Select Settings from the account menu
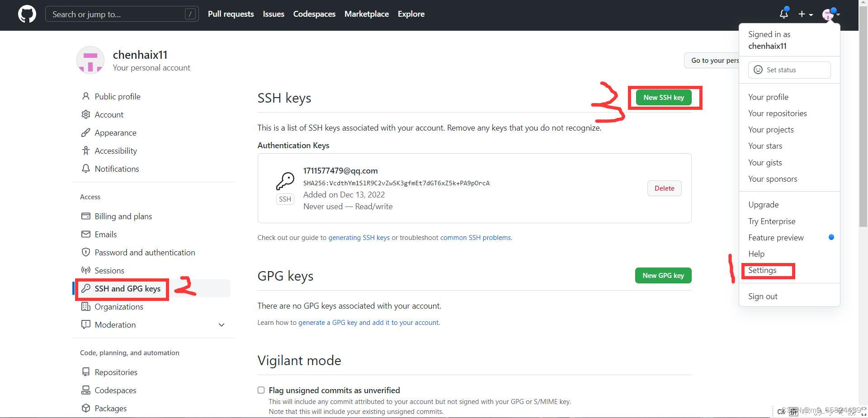The width and height of the screenshot is (868, 418). (x=762, y=270)
